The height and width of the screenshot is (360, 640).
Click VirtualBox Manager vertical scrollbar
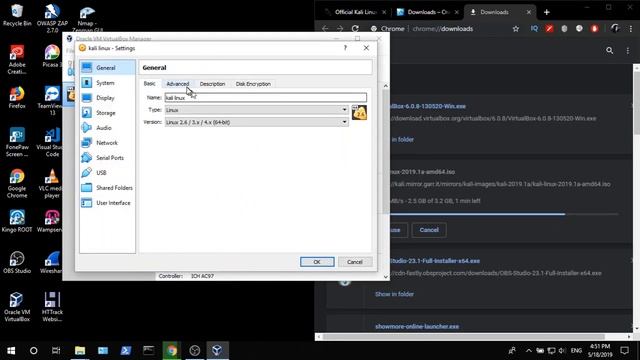(x=386, y=151)
